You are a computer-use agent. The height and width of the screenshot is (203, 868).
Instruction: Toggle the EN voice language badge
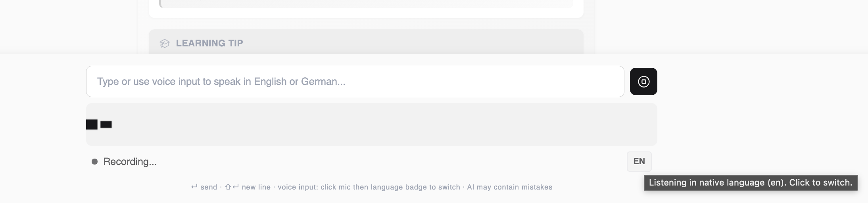(639, 161)
